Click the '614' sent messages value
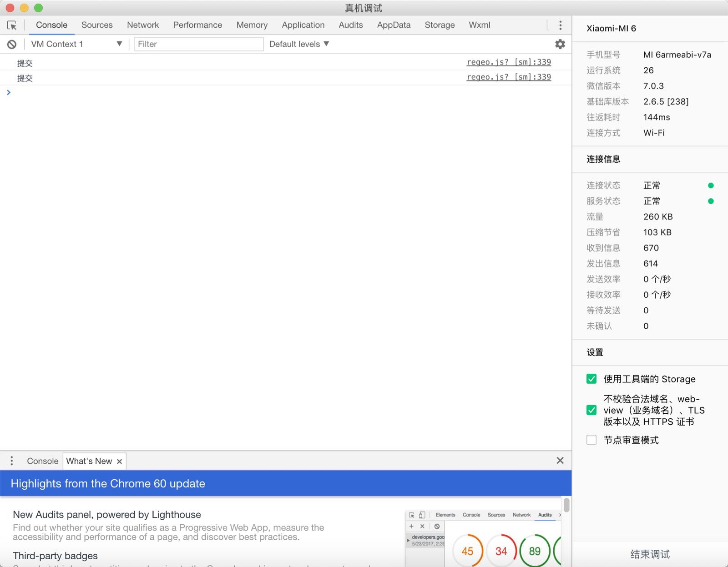Viewport: 728px width, 567px height. tap(651, 264)
